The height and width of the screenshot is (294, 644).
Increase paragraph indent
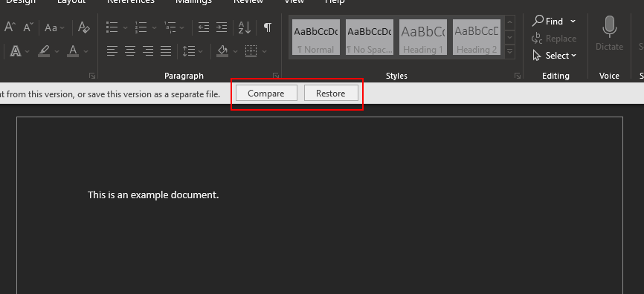[x=222, y=27]
